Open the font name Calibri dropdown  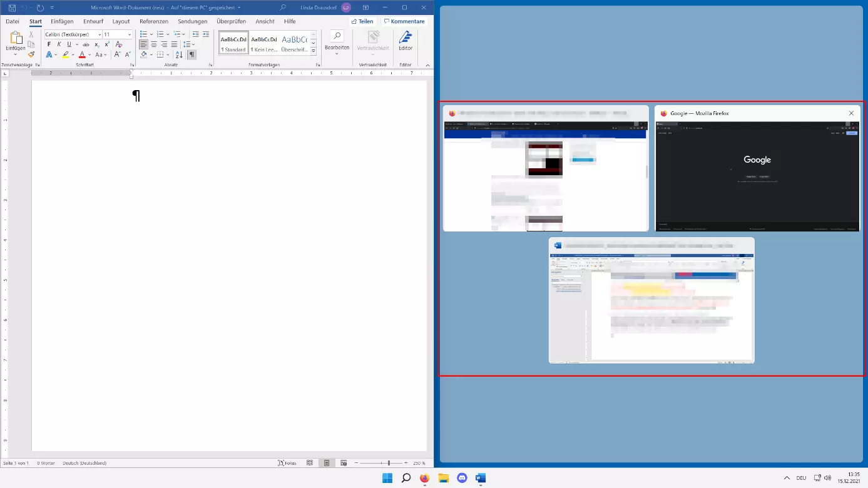coord(100,34)
